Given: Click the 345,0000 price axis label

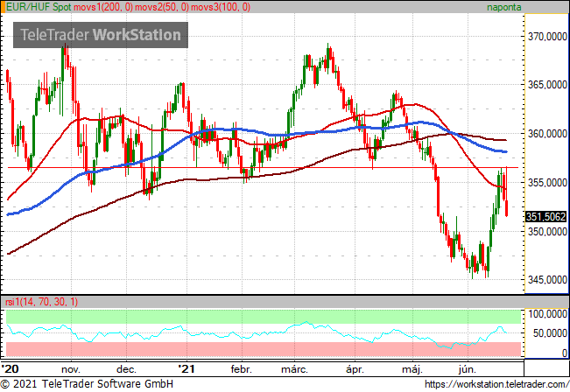Looking at the screenshot, I should (x=547, y=280).
